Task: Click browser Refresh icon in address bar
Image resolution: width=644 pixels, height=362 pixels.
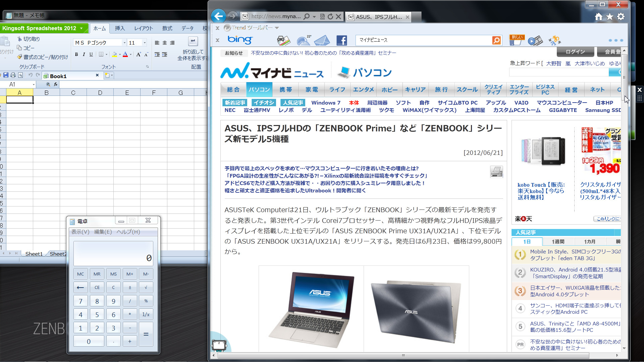Action: (x=330, y=16)
